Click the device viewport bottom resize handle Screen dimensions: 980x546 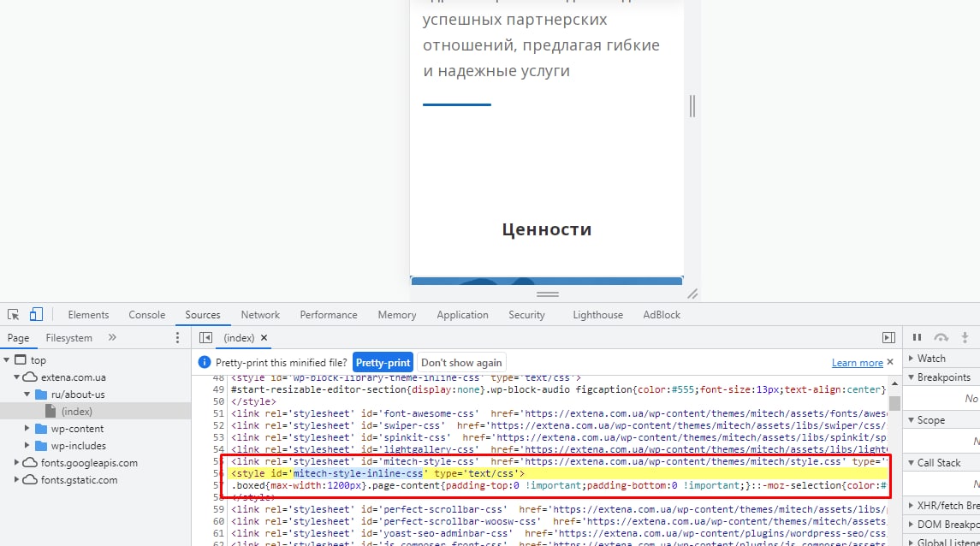tap(547, 294)
